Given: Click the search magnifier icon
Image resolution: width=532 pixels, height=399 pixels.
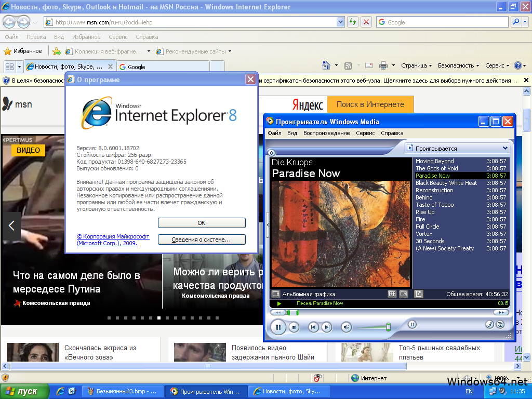Looking at the screenshot, I should tap(516, 22).
